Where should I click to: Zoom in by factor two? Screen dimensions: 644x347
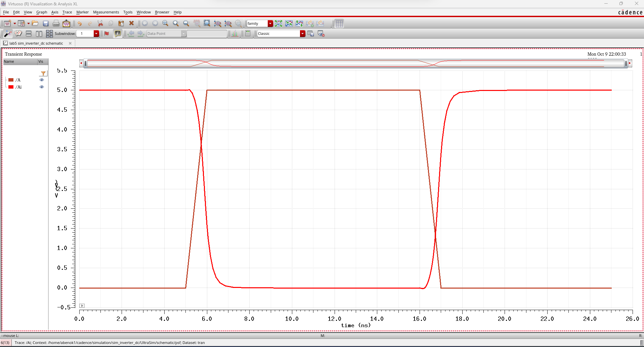pos(176,23)
